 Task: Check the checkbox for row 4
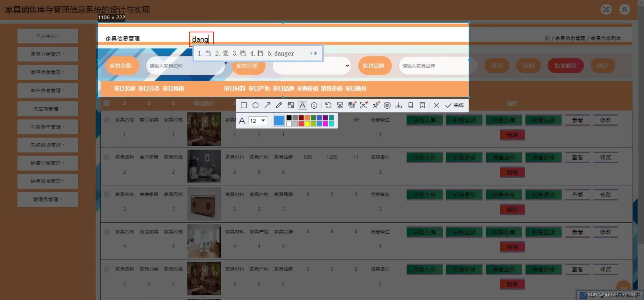click(107, 232)
